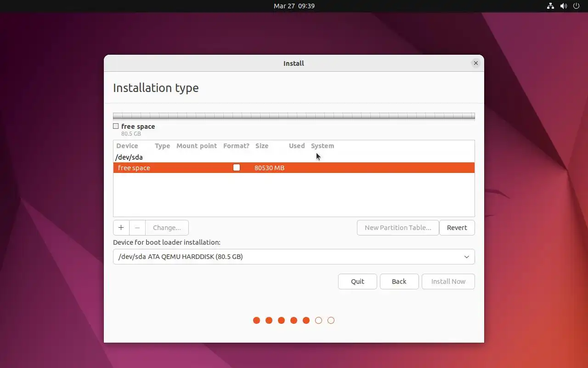Open the clock showing Mar 27 09:39
Image resolution: width=588 pixels, height=368 pixels.
click(294, 6)
